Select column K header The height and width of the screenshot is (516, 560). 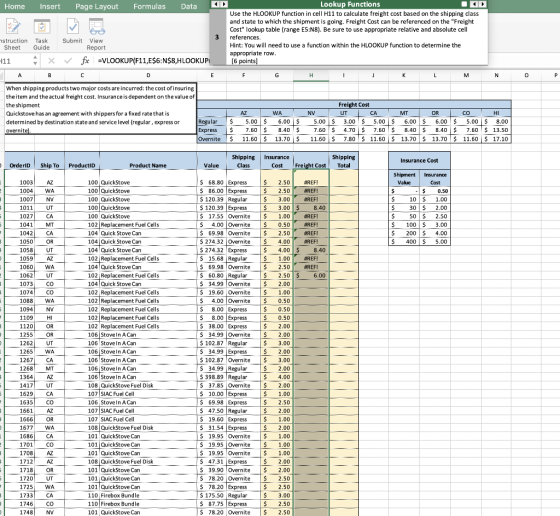[404, 75]
